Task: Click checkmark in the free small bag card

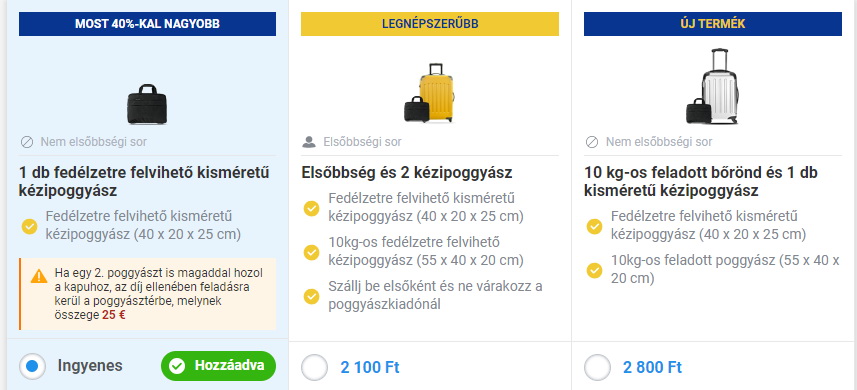Action: [x=29, y=226]
